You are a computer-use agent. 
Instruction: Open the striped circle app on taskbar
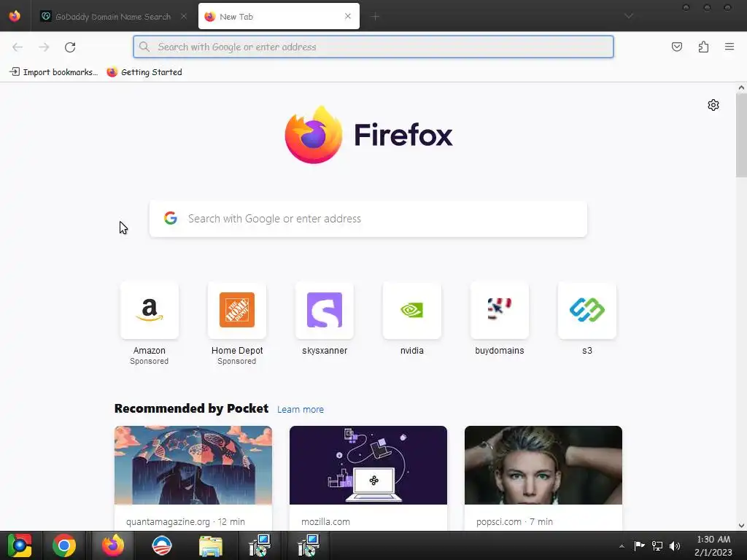(161, 545)
